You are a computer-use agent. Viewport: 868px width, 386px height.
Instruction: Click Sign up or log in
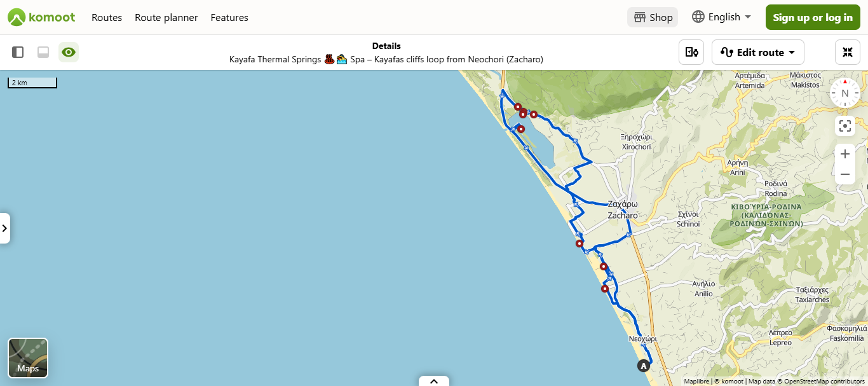(x=813, y=17)
